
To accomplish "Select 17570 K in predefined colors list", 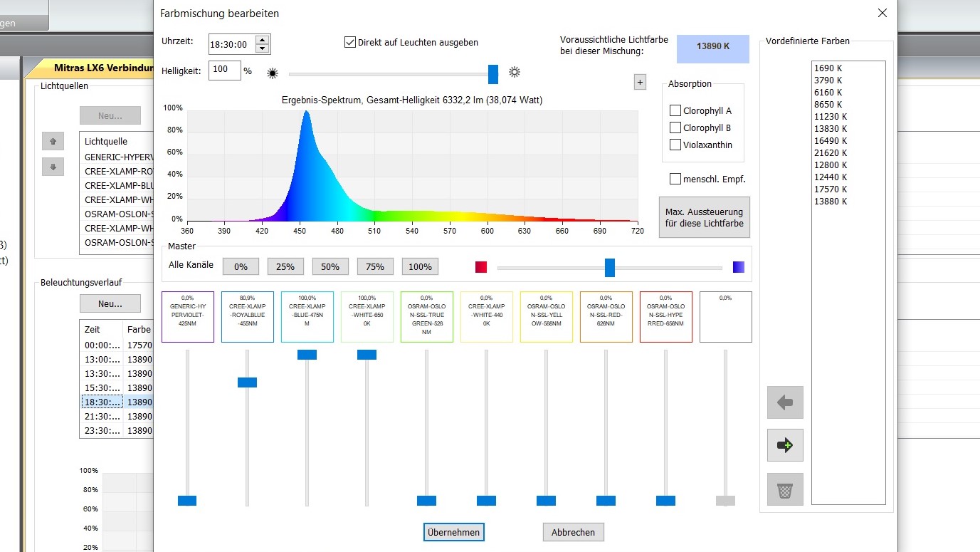I will [x=831, y=189].
